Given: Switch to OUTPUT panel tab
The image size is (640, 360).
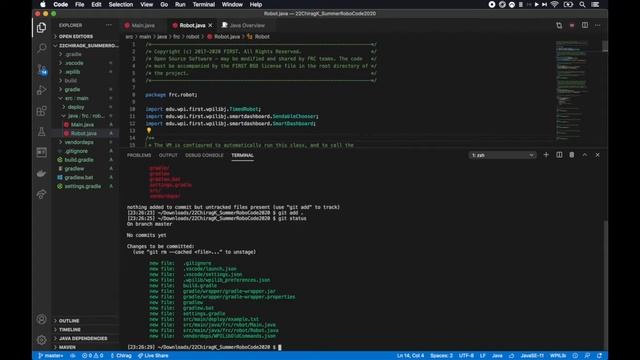Looking at the screenshot, I should 168,155.
